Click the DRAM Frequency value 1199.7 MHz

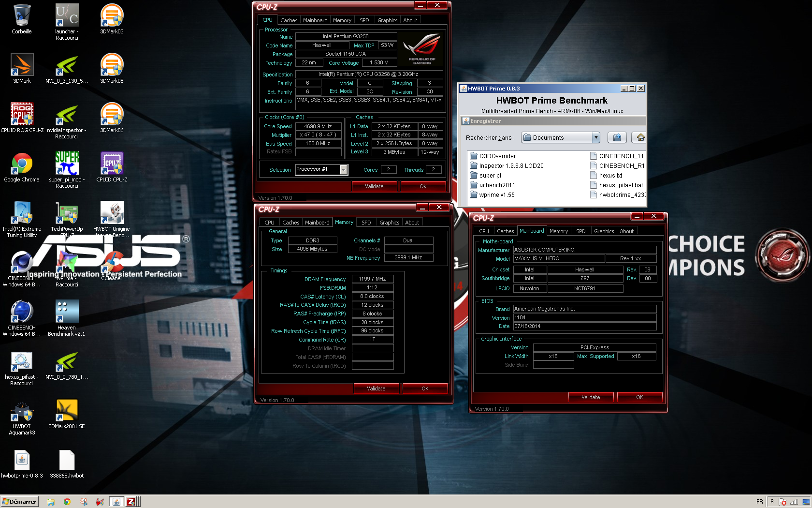[x=372, y=279]
